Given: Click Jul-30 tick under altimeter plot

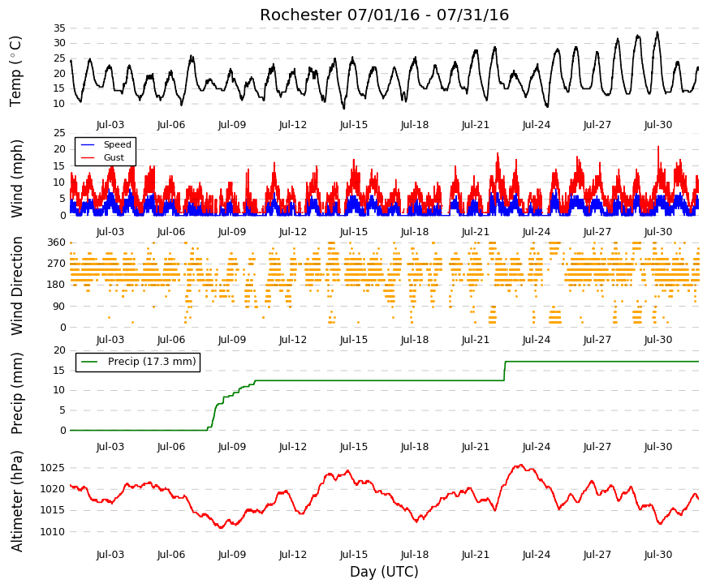Looking at the screenshot, I should tap(657, 554).
